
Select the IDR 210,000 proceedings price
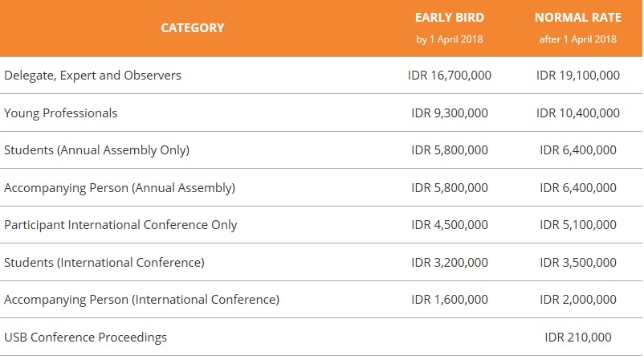577,337
